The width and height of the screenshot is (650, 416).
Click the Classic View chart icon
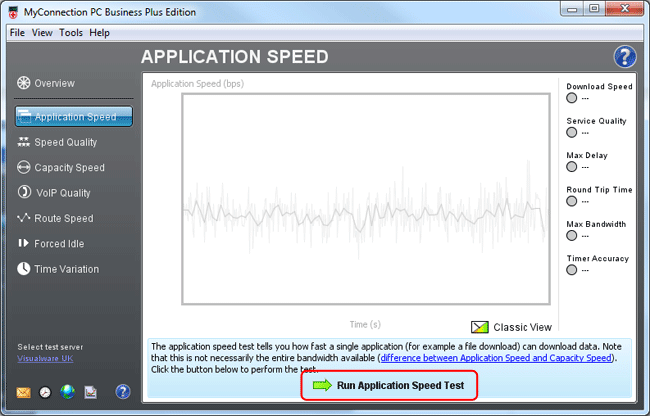(480, 327)
